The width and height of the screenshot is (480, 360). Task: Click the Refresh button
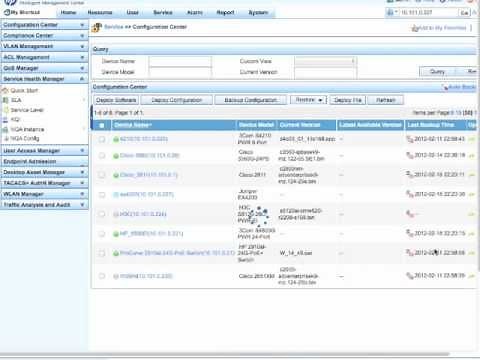(x=386, y=100)
